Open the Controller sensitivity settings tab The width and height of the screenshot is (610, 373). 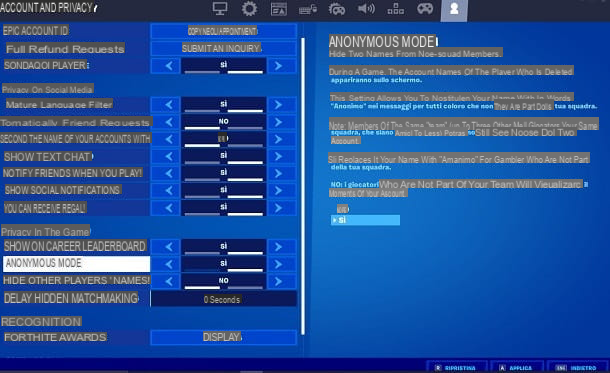337,9
